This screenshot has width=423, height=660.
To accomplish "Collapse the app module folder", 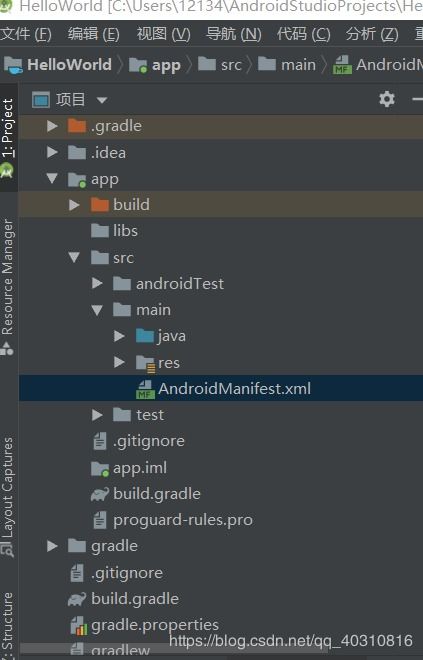I will pyautogui.click(x=52, y=178).
